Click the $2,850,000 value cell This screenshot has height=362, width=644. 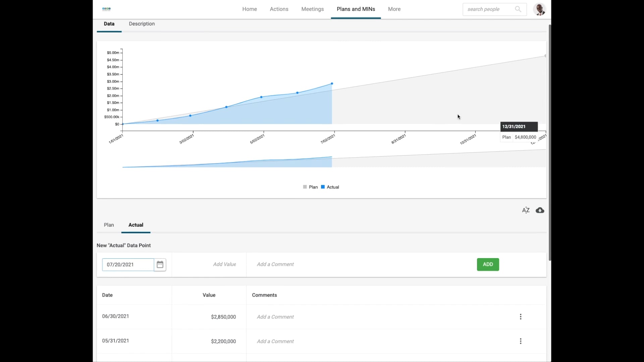[x=223, y=317]
